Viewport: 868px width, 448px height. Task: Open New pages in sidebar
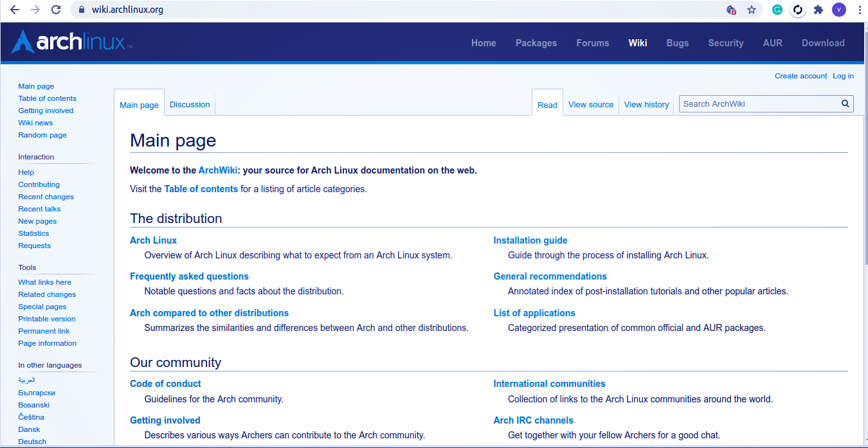37,221
